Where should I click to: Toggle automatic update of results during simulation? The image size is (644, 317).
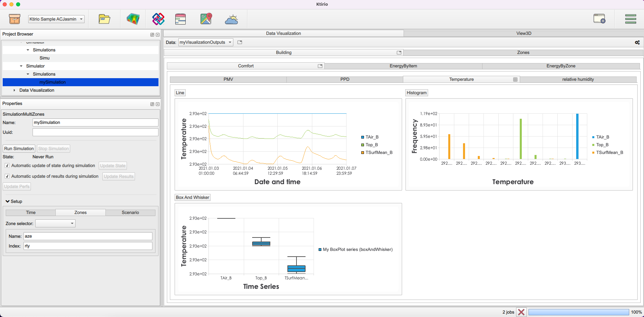pos(7,176)
